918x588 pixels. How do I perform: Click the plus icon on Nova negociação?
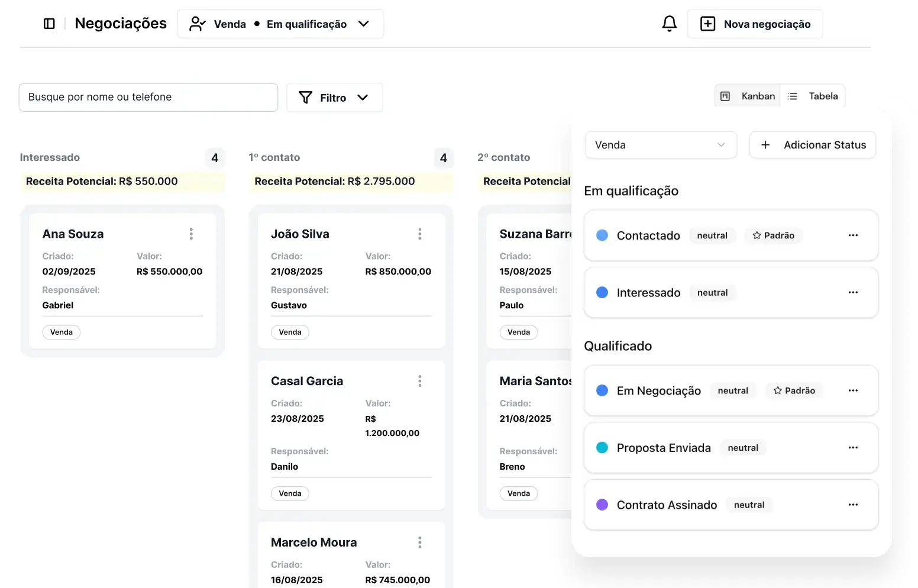[x=707, y=24]
